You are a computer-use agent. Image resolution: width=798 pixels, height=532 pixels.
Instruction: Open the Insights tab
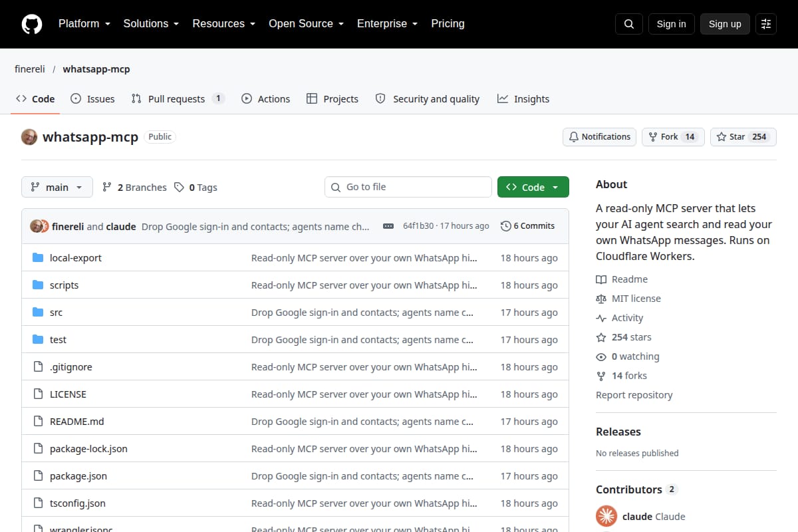[523, 99]
